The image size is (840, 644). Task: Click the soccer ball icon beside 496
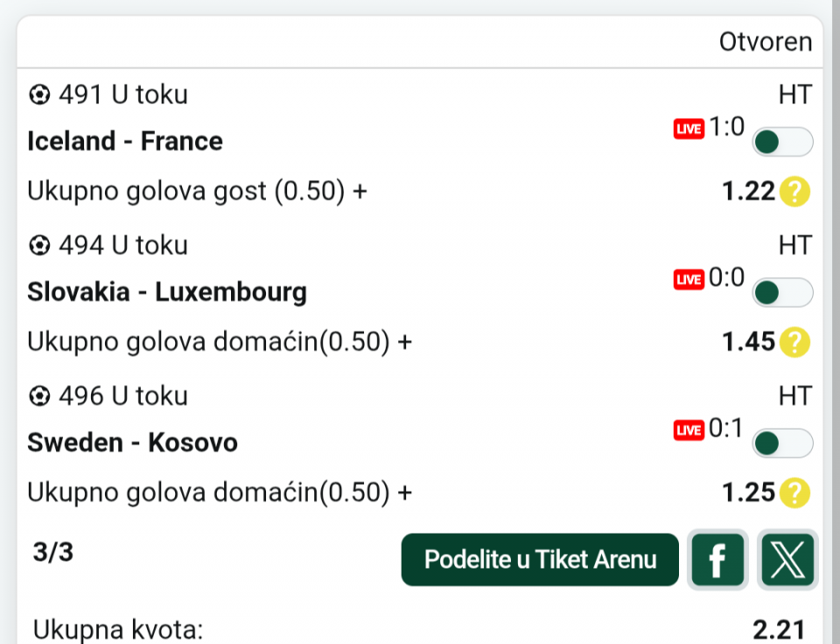pos(39,397)
